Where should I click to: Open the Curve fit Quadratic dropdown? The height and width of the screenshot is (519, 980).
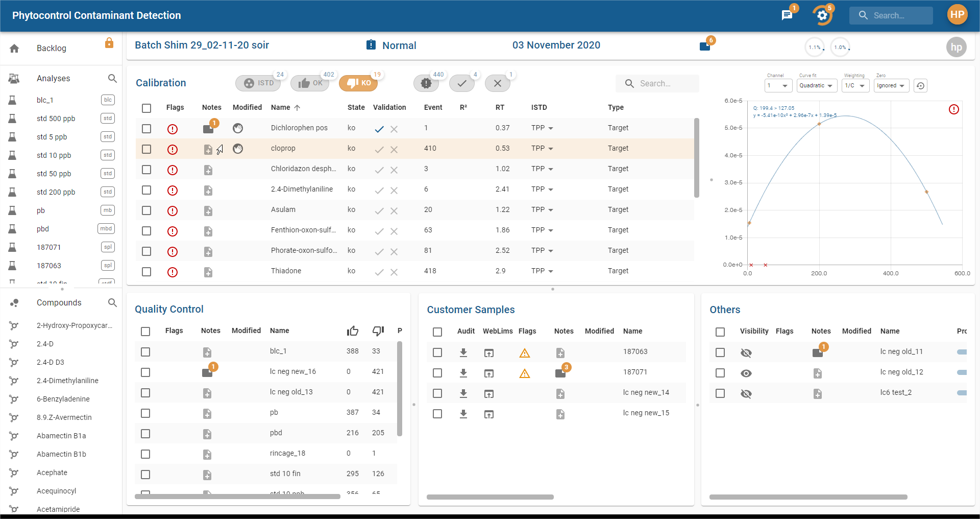pos(816,86)
